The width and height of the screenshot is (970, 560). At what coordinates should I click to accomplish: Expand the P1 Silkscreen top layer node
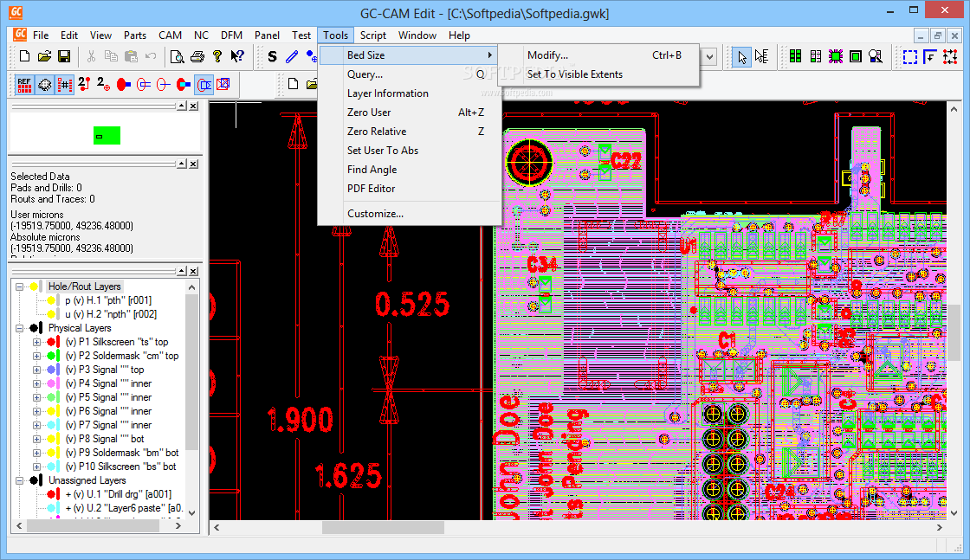click(36, 342)
